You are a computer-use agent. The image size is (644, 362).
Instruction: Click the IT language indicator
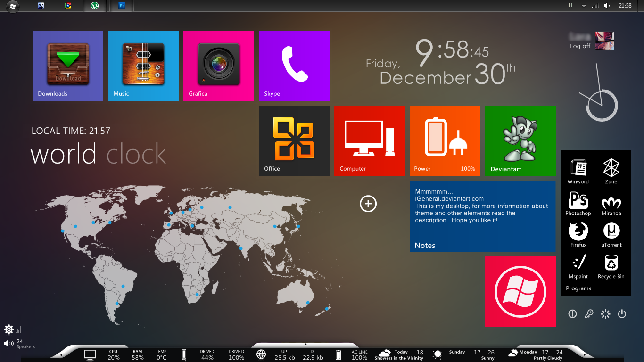[571, 5]
